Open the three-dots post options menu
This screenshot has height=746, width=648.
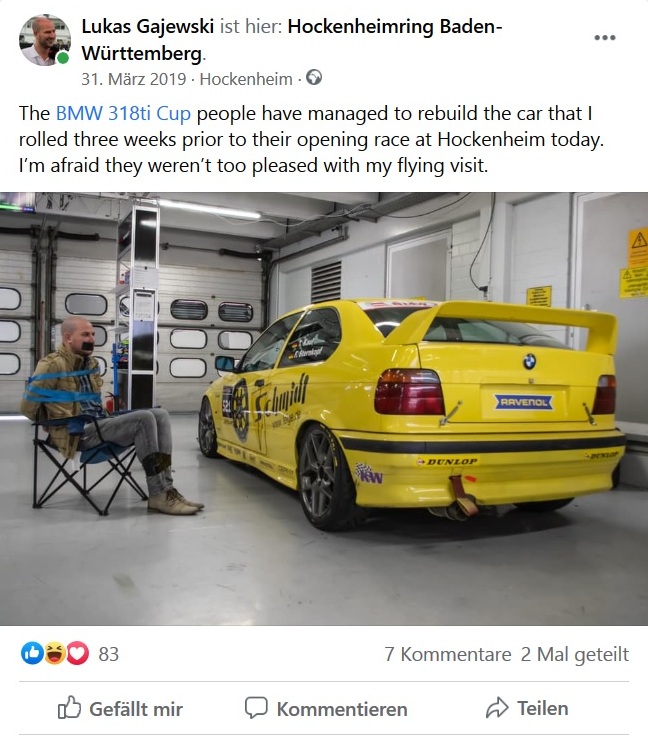(x=605, y=38)
